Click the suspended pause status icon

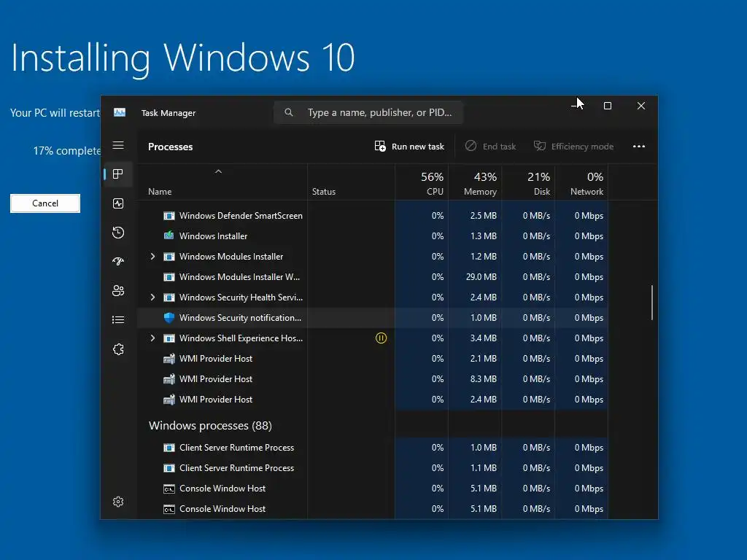381,338
